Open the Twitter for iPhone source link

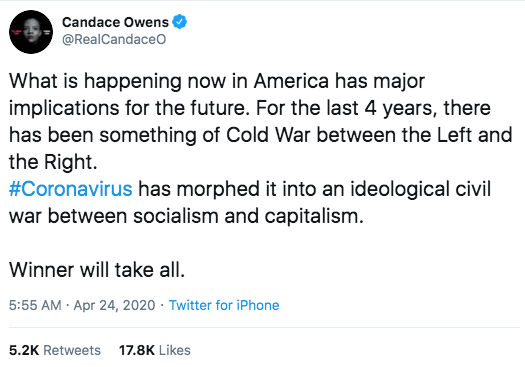[224, 305]
